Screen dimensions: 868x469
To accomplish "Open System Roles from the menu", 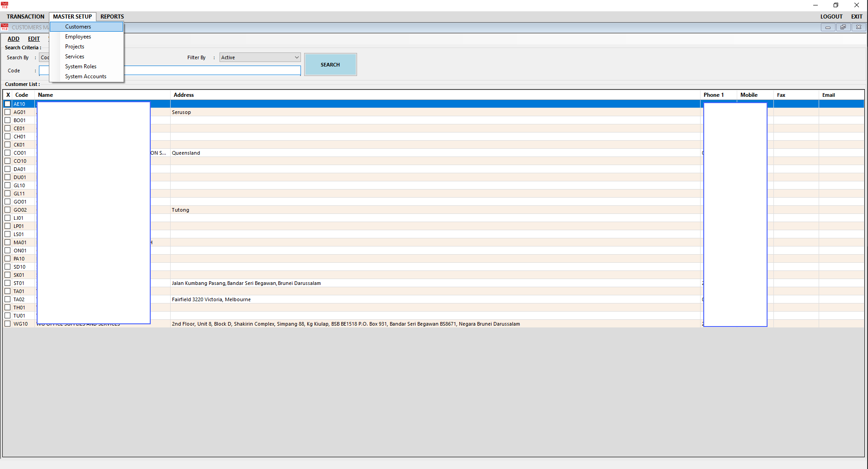I will pos(86,66).
